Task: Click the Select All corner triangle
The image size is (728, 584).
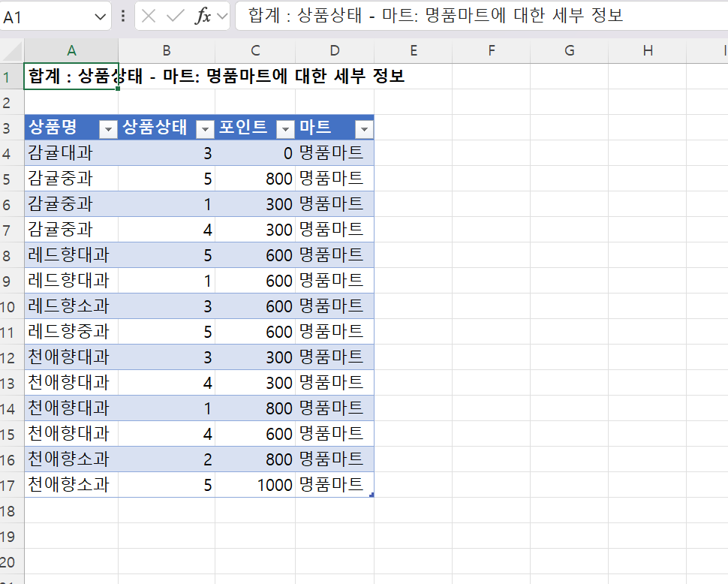Action: pos(13,51)
